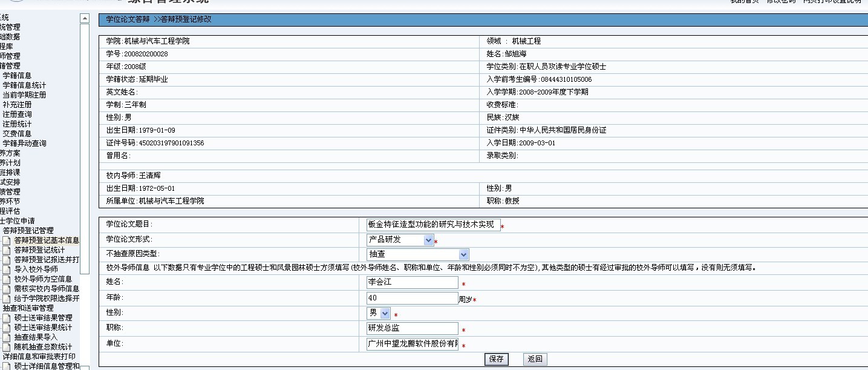Click page icon beside 抽查结果导入
Viewport: 868px width, 370px height.
click(x=6, y=337)
